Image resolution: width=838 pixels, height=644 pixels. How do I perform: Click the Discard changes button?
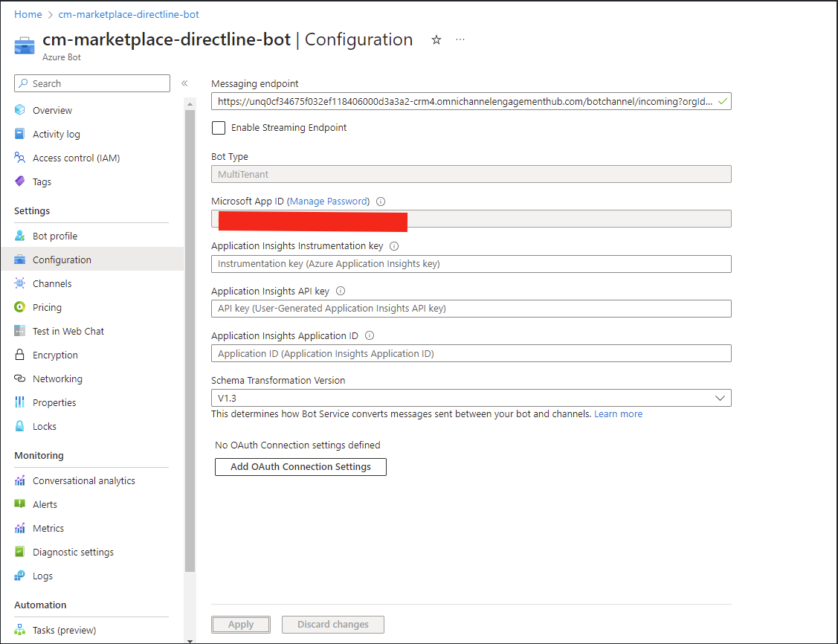pyautogui.click(x=333, y=624)
